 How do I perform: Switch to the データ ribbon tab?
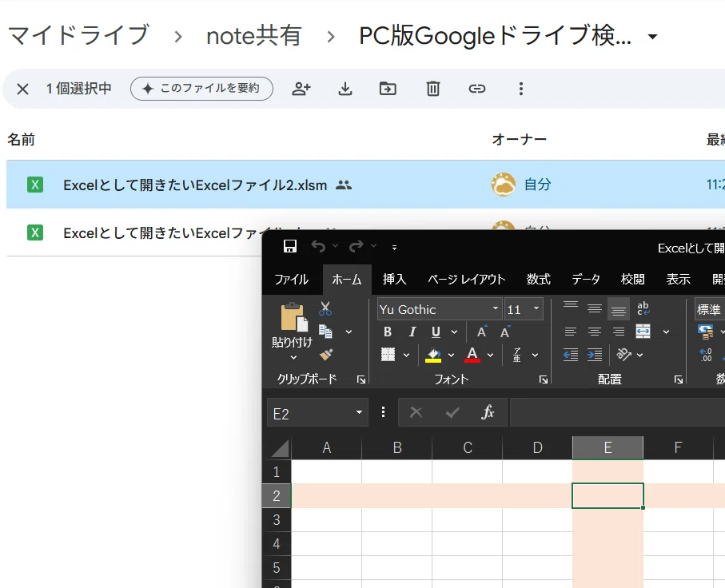click(x=586, y=279)
